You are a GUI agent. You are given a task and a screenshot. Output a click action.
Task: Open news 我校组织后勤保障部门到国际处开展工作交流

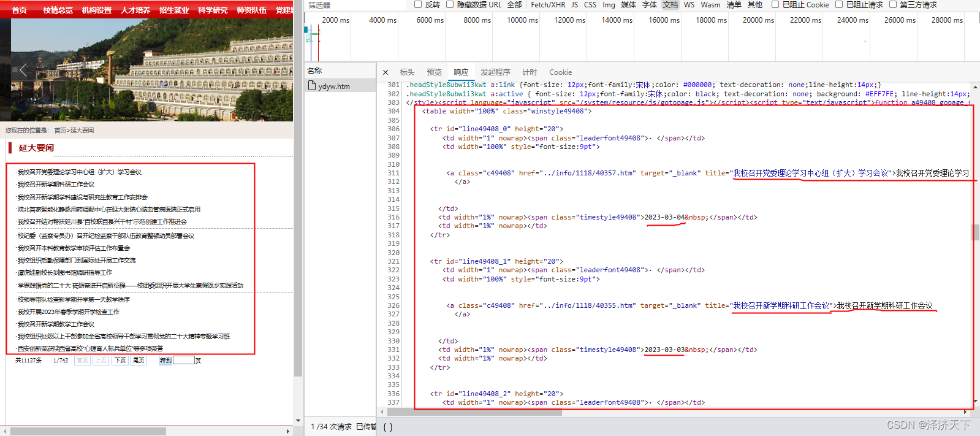click(76, 261)
